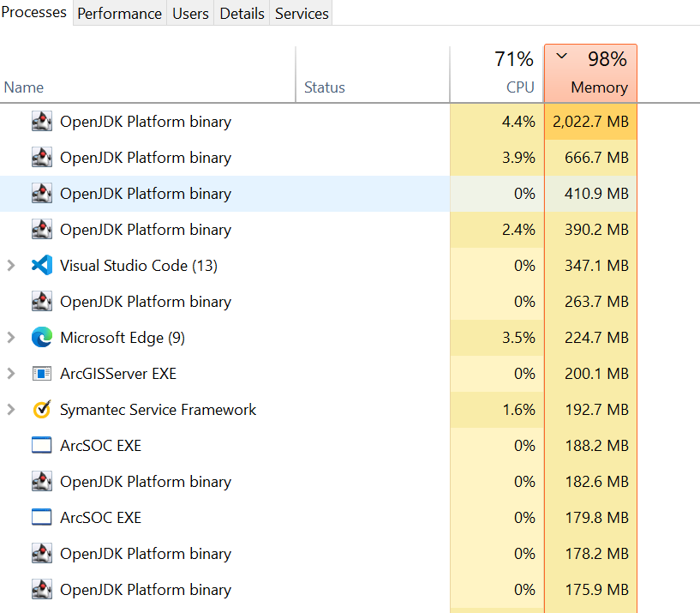This screenshot has width=700, height=613.
Task: Click the 347.1 MB memory value
Action: 596,266
